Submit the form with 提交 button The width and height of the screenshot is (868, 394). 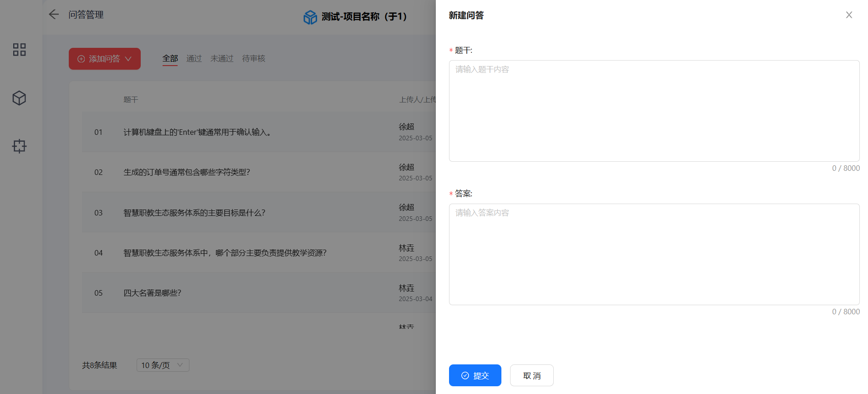475,375
